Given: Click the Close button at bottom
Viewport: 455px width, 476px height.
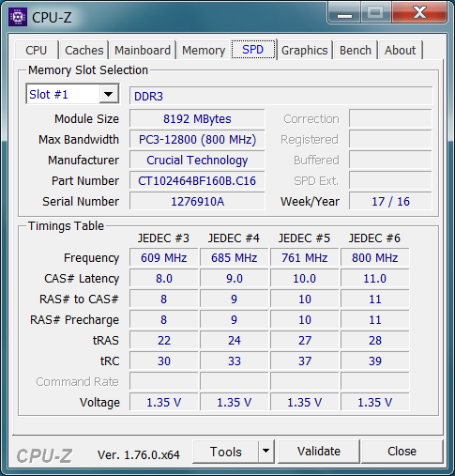Looking at the screenshot, I should (402, 452).
